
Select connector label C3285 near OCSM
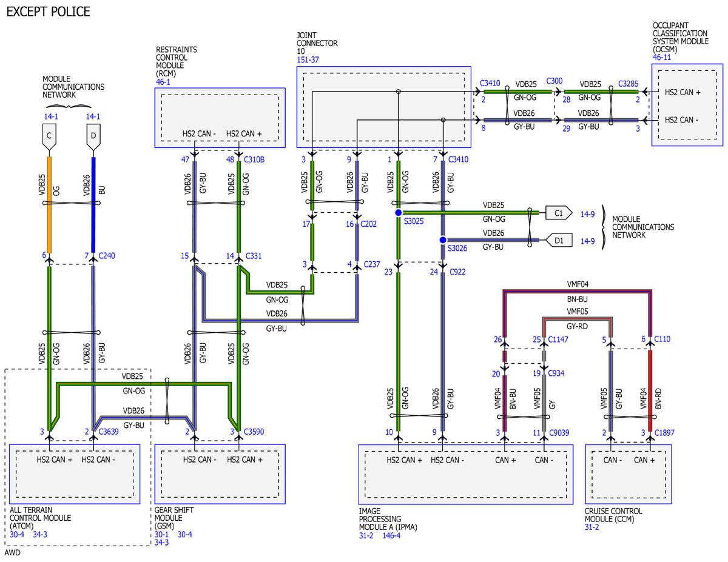coord(629,82)
